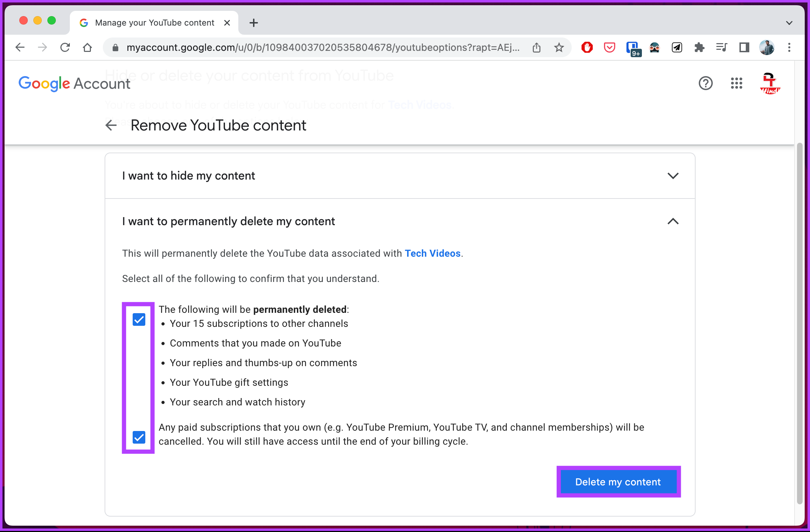Open the Google apps grid
810x532 pixels.
point(737,83)
